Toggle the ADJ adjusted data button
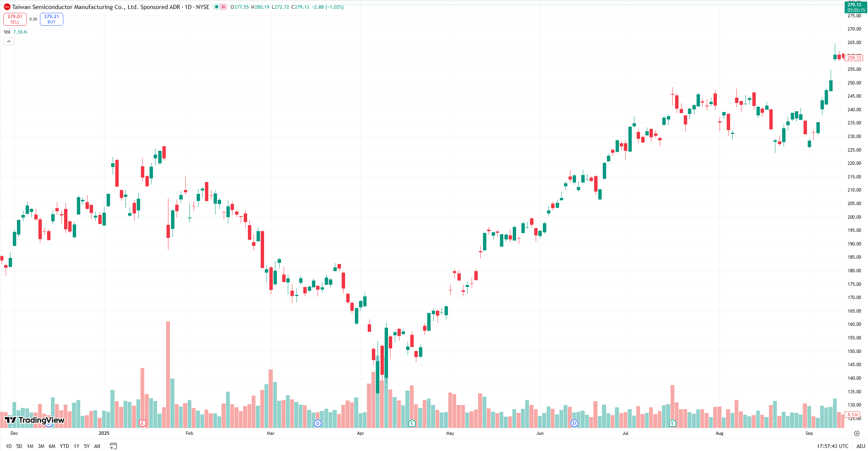 coord(860,446)
